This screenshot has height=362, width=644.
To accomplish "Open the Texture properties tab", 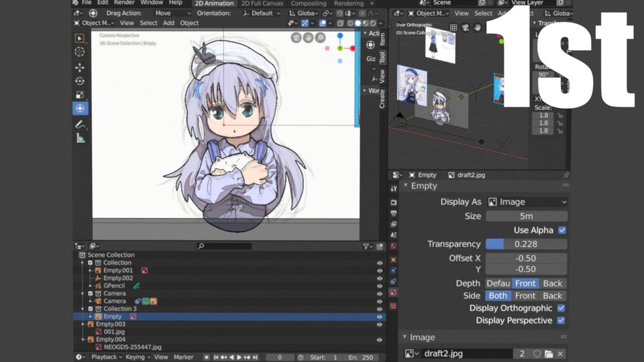I will click(x=394, y=306).
